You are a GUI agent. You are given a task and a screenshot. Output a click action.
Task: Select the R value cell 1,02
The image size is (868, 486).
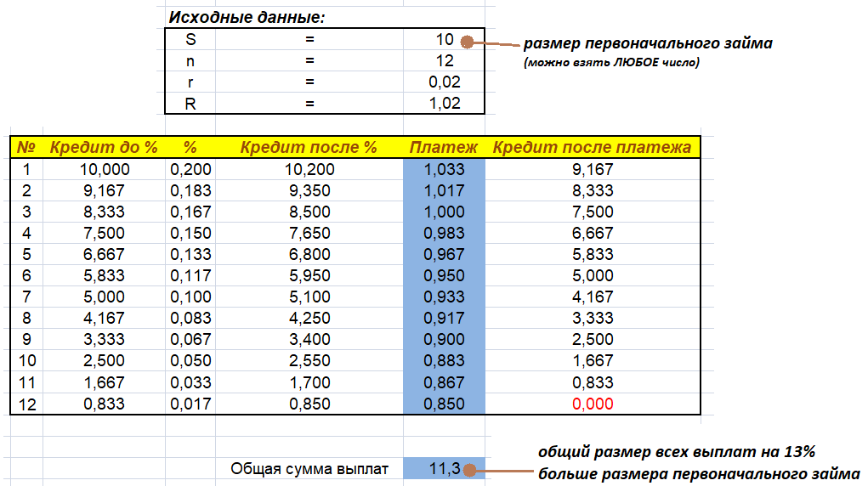tap(445, 103)
